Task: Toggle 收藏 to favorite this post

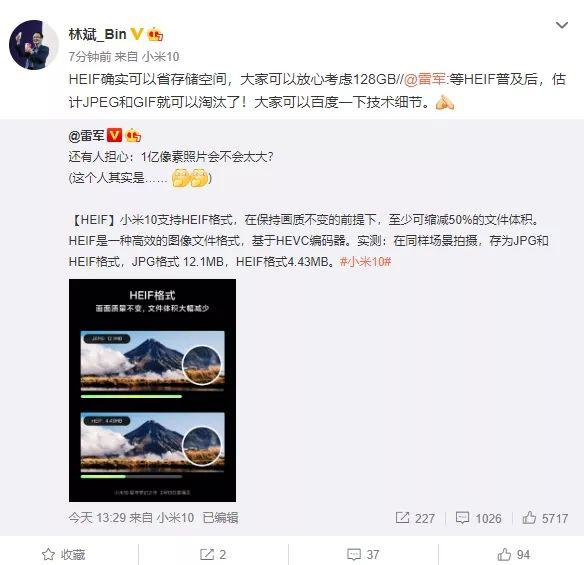Action: (x=63, y=554)
